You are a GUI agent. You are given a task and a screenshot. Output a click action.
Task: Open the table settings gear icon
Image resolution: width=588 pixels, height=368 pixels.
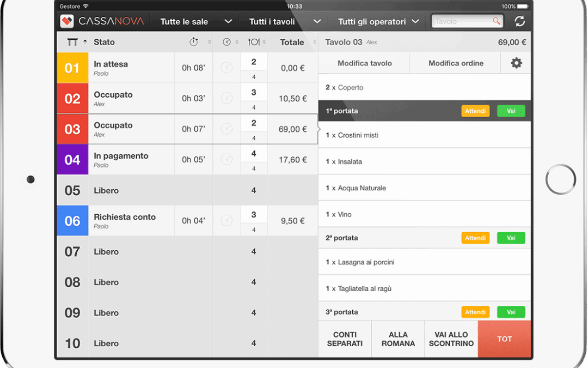(516, 63)
